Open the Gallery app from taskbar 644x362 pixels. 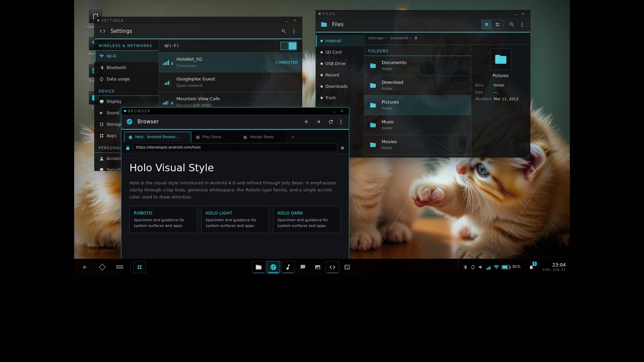point(318,267)
